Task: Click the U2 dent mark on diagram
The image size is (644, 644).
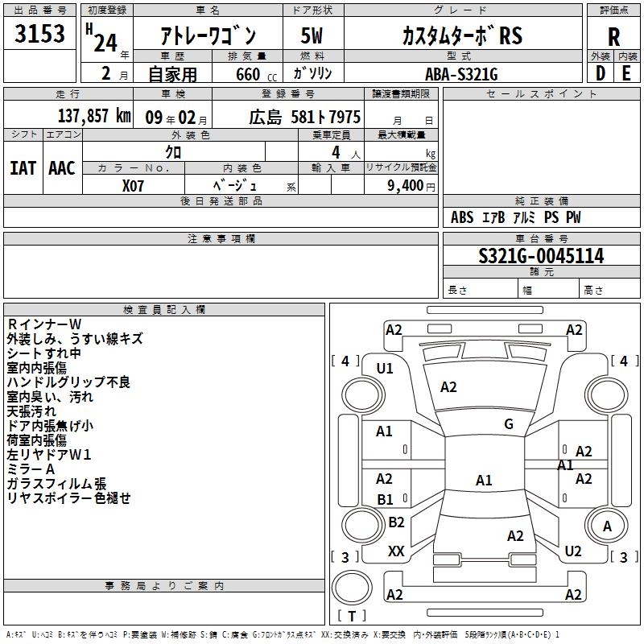Action: click(x=573, y=551)
